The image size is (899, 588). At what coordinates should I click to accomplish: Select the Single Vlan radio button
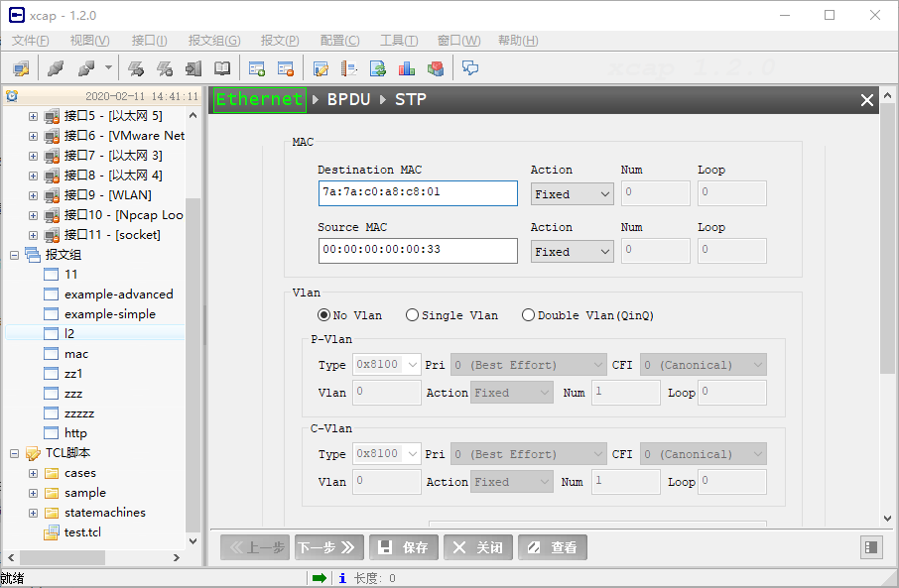pos(412,315)
